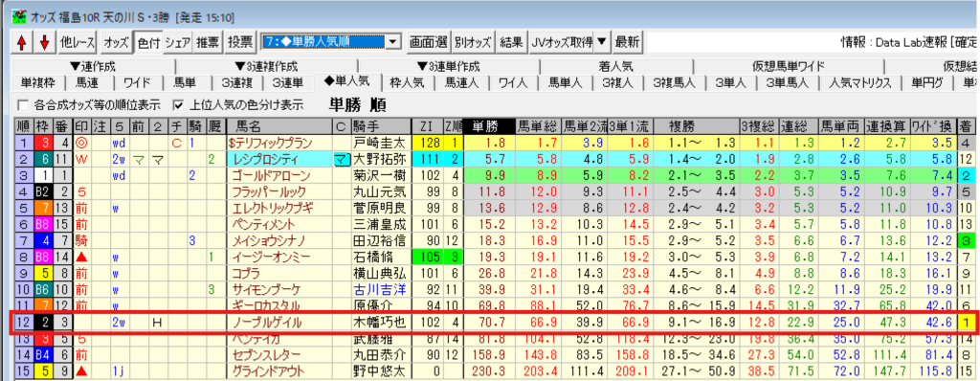The height and width of the screenshot is (381, 980).
Task: Open the 投票 button
Action: (240, 42)
